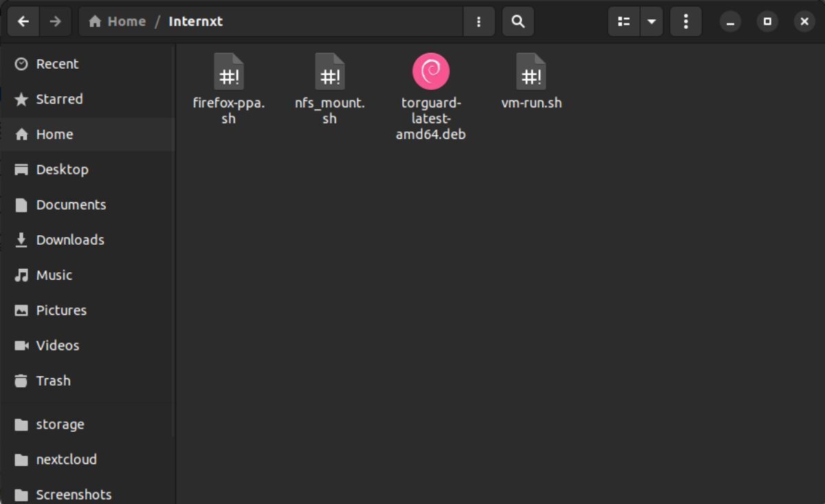The width and height of the screenshot is (825, 504).
Task: Open Videos in the sidebar
Action: pyautogui.click(x=87, y=345)
